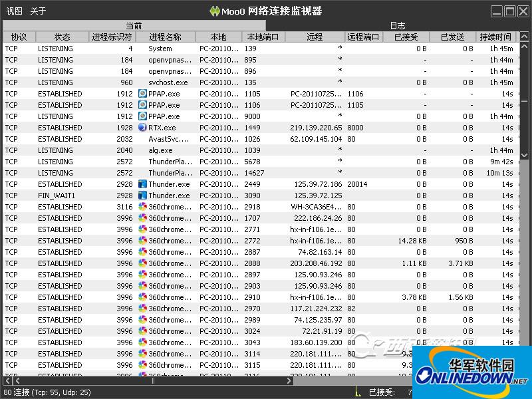The image size is (532, 399).
Task: Sort by the 状态 column header
Action: (63, 37)
